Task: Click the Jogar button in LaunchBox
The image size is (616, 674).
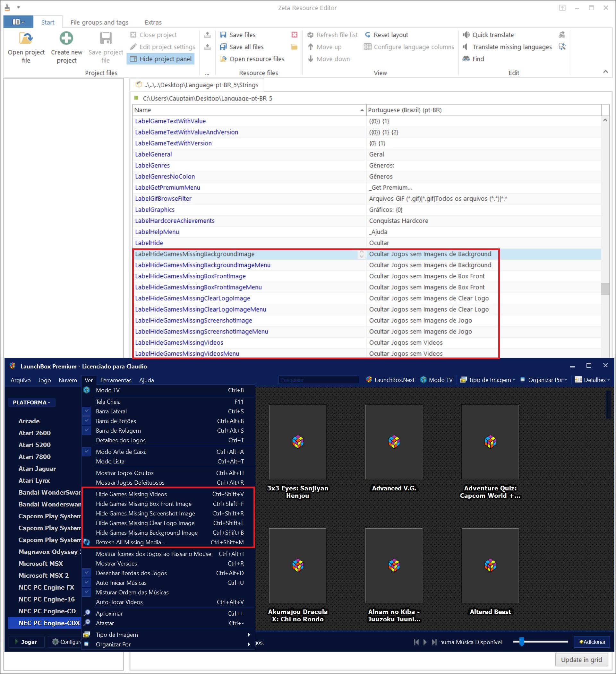Action: click(26, 642)
